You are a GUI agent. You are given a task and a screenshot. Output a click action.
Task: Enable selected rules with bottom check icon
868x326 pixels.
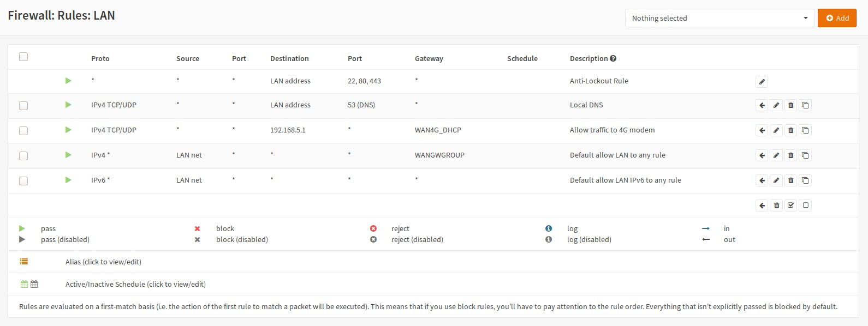[x=790, y=206]
